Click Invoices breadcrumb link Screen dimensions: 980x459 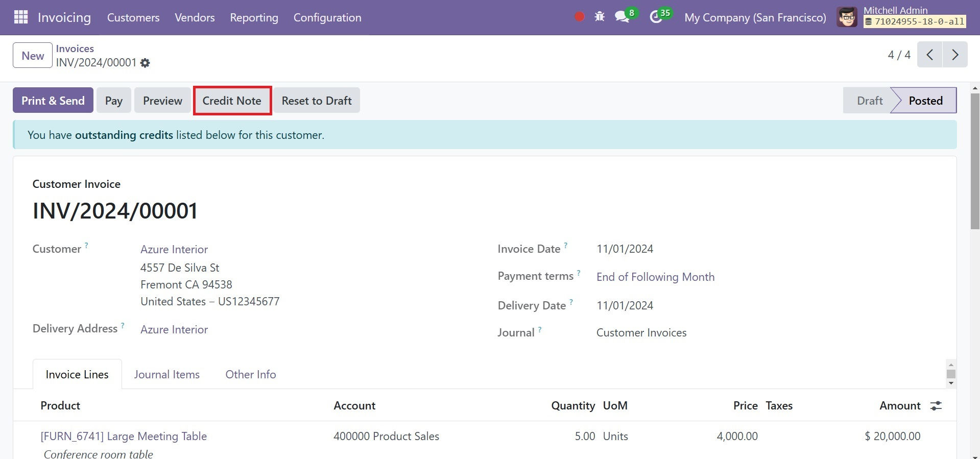[x=75, y=49]
